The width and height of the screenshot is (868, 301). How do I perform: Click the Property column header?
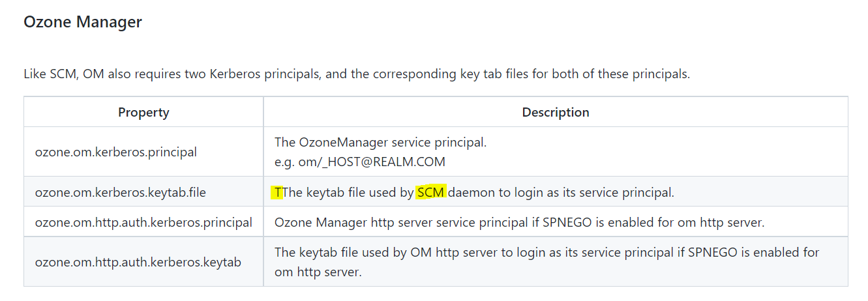click(143, 112)
